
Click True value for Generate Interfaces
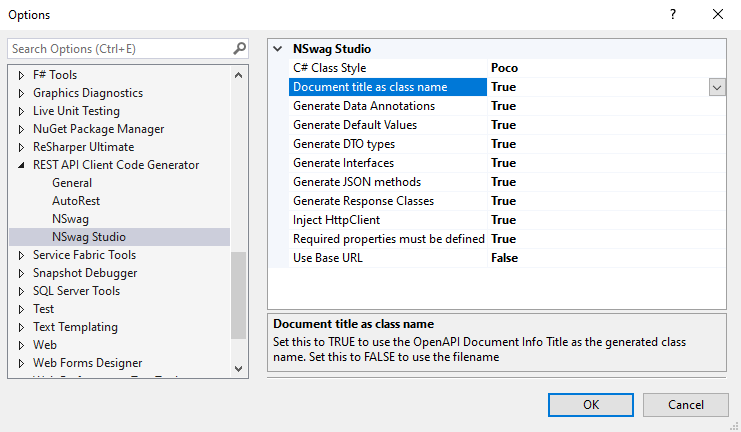coord(503,163)
